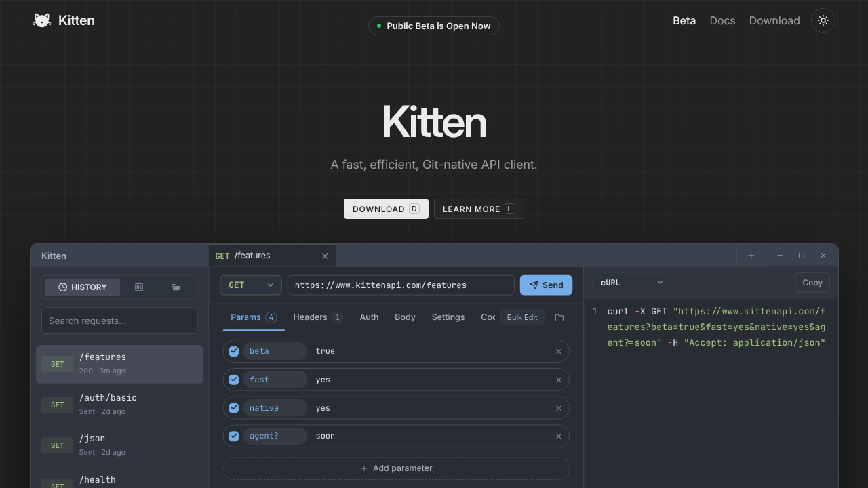Toggle the light theme sun icon
The width and height of the screenshot is (868, 488).
pyautogui.click(x=823, y=20)
